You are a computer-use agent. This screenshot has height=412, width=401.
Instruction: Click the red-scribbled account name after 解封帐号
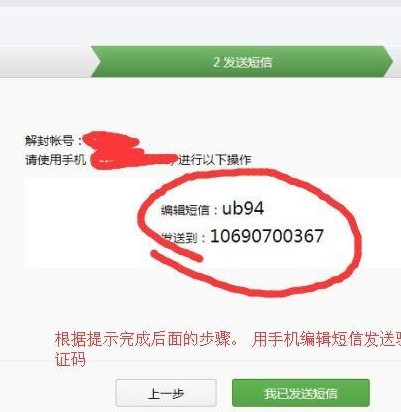(x=112, y=140)
